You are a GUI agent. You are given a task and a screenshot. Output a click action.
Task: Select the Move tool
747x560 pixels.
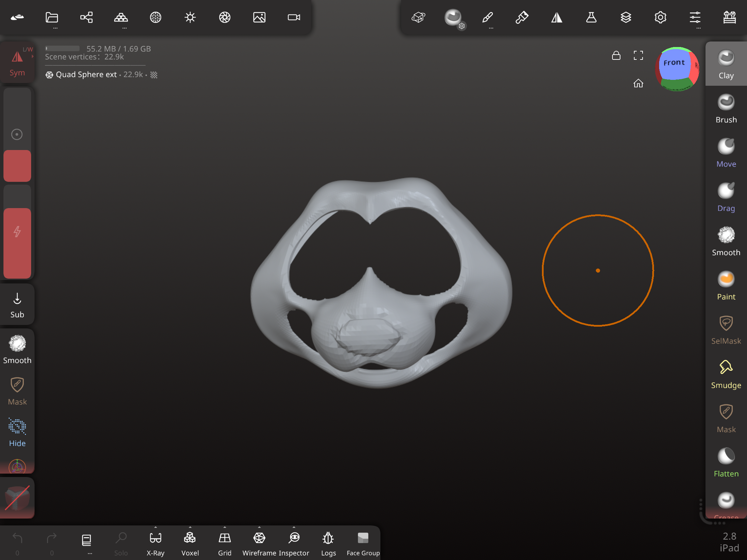click(726, 153)
